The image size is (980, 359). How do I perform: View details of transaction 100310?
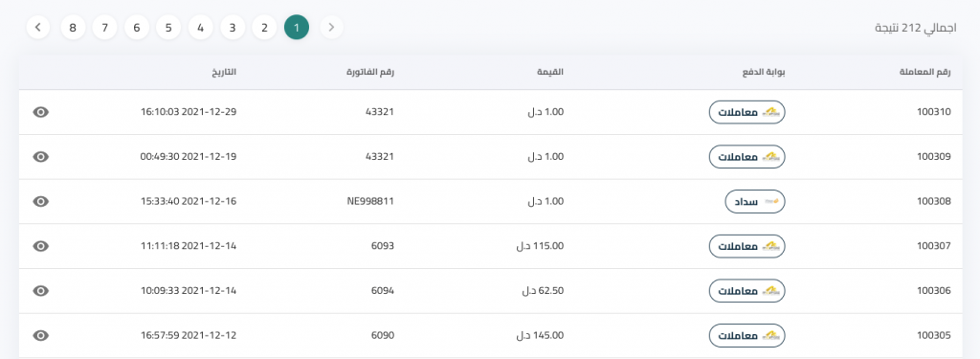pos(40,112)
